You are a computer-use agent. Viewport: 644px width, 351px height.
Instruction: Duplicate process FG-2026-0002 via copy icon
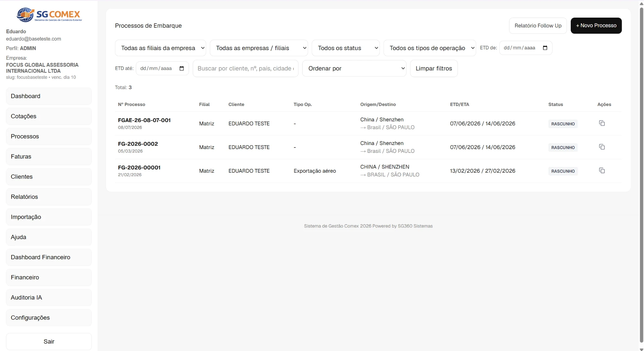pyautogui.click(x=602, y=147)
